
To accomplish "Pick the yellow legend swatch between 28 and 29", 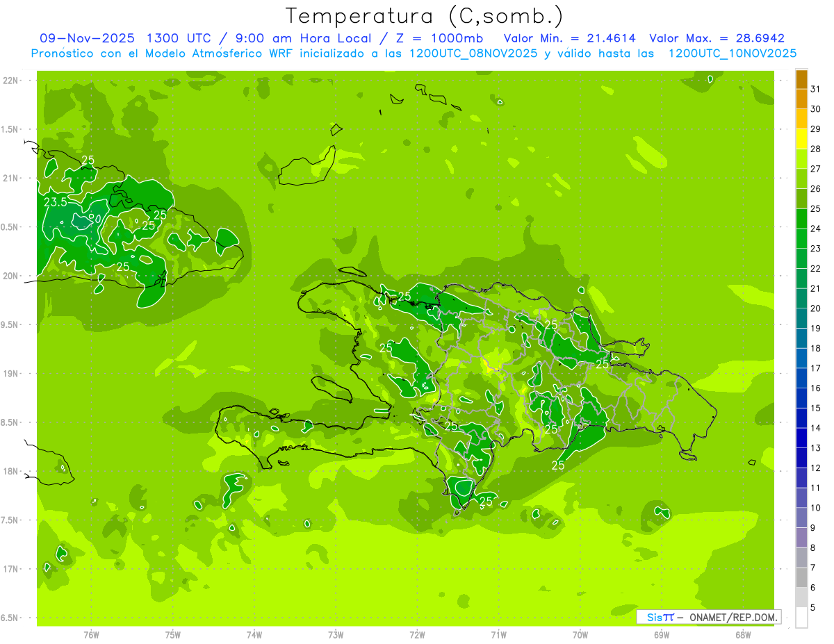I will click(x=801, y=139).
